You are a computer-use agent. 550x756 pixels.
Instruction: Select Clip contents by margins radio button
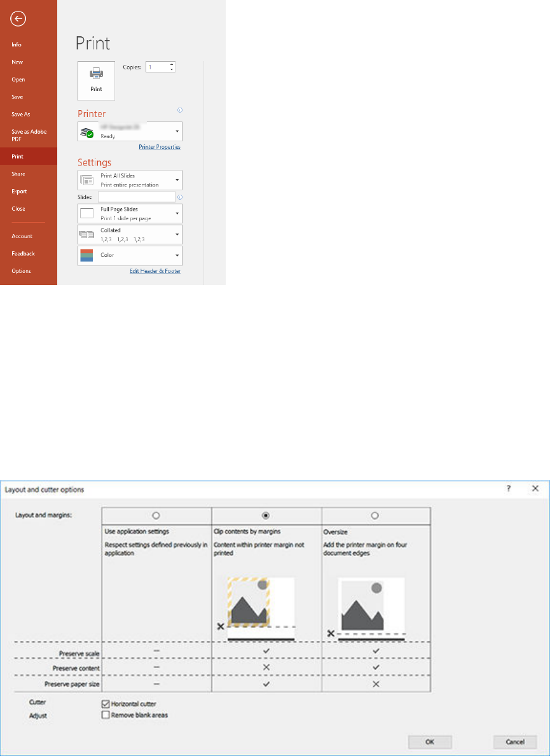pyautogui.click(x=266, y=515)
